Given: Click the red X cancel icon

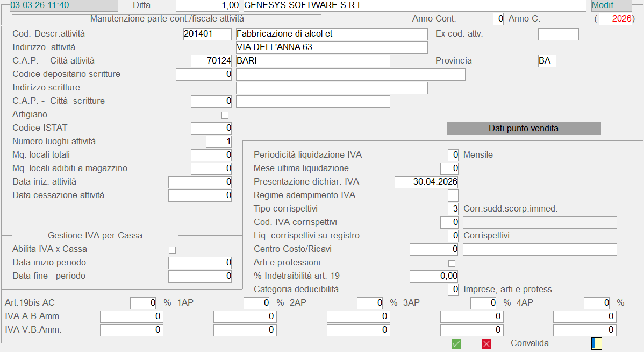Looking at the screenshot, I should tap(486, 343).
